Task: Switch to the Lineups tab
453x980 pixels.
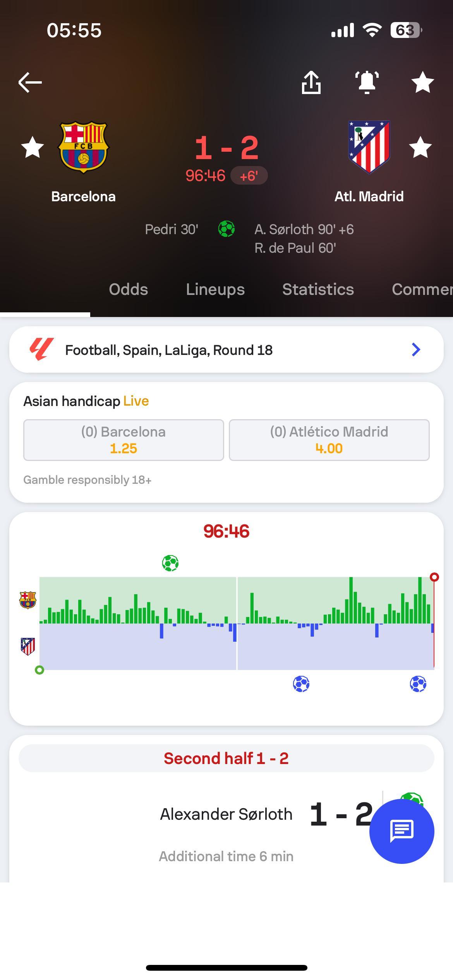Action: pyautogui.click(x=215, y=290)
